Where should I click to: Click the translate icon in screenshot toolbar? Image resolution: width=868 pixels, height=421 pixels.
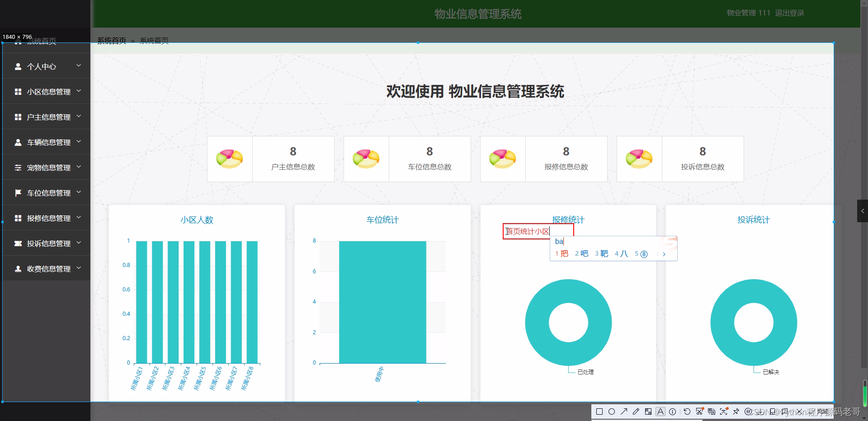(x=712, y=412)
